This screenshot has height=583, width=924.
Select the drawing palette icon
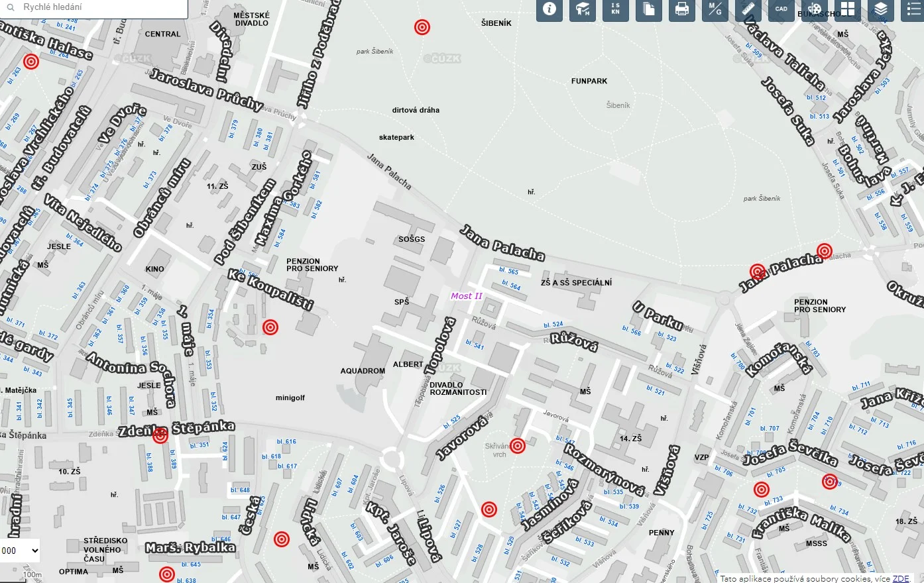[814, 10]
